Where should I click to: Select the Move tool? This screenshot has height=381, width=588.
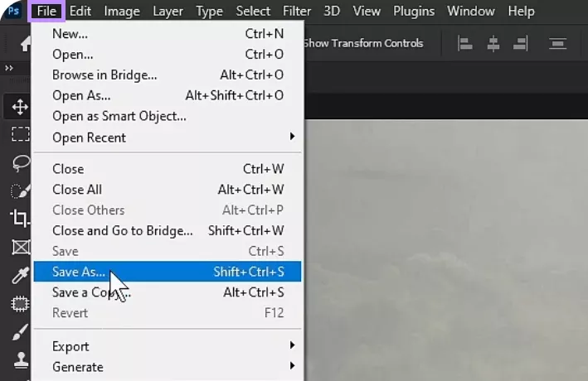point(19,107)
